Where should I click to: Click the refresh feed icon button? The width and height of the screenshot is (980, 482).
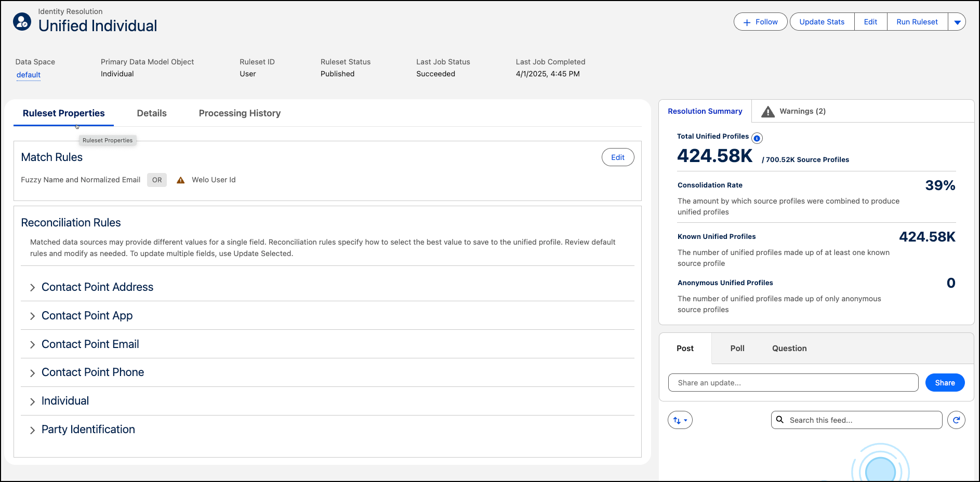pyautogui.click(x=956, y=420)
